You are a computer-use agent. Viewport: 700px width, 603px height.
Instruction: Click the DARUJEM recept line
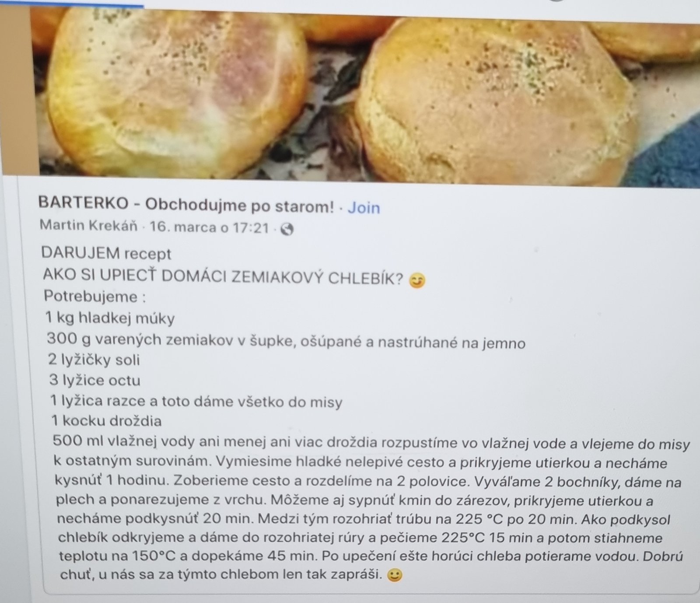click(106, 254)
